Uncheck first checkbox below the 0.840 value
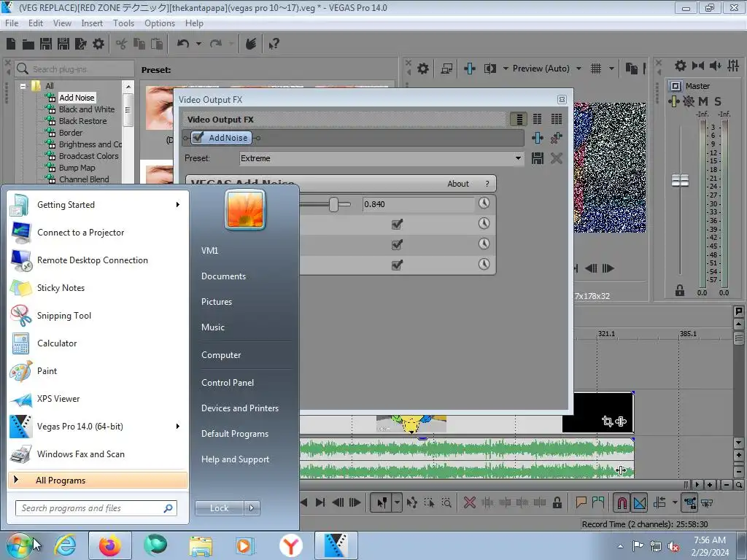Image resolution: width=747 pixels, height=560 pixels. pos(396,224)
